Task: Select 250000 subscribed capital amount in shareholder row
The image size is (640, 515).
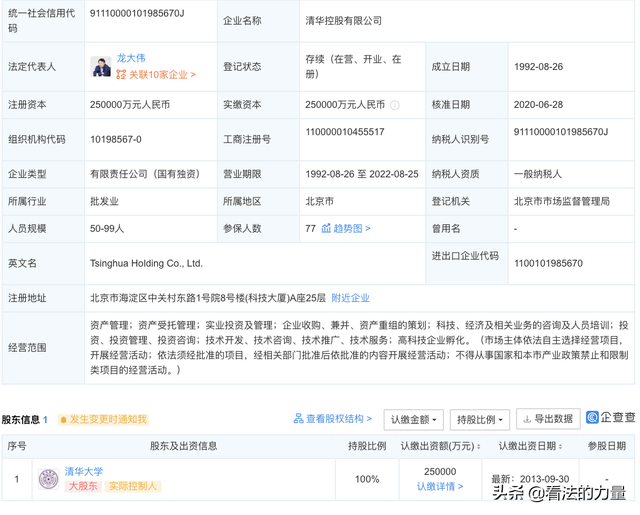Action: (440, 472)
